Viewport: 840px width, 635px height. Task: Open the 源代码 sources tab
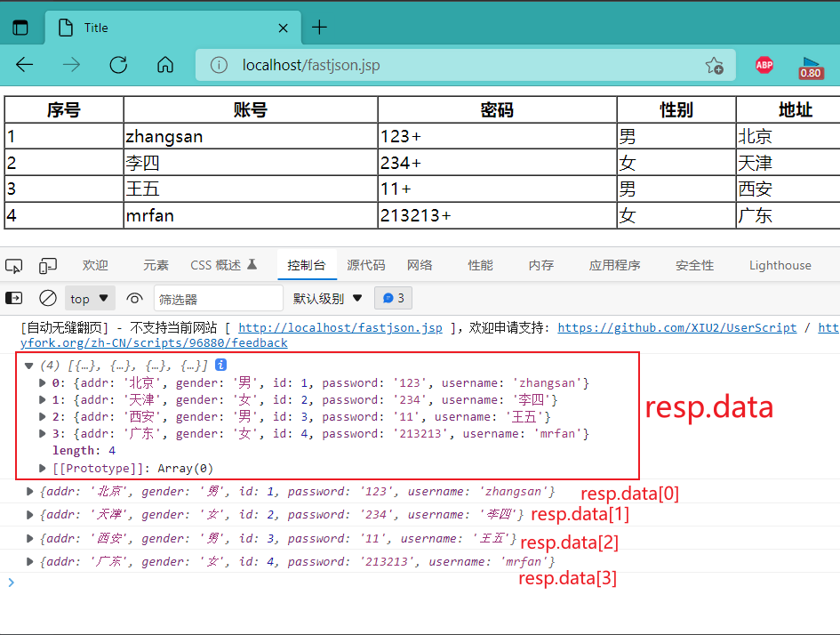tap(366, 265)
